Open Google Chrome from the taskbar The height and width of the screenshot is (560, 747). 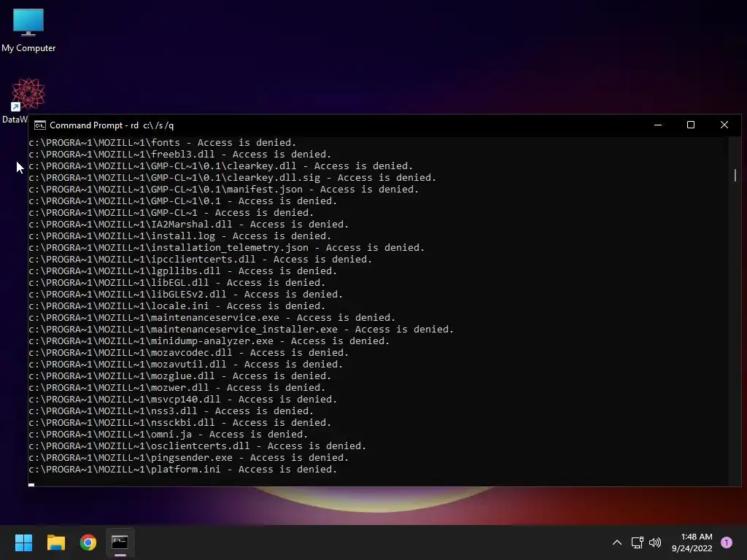[x=88, y=542]
